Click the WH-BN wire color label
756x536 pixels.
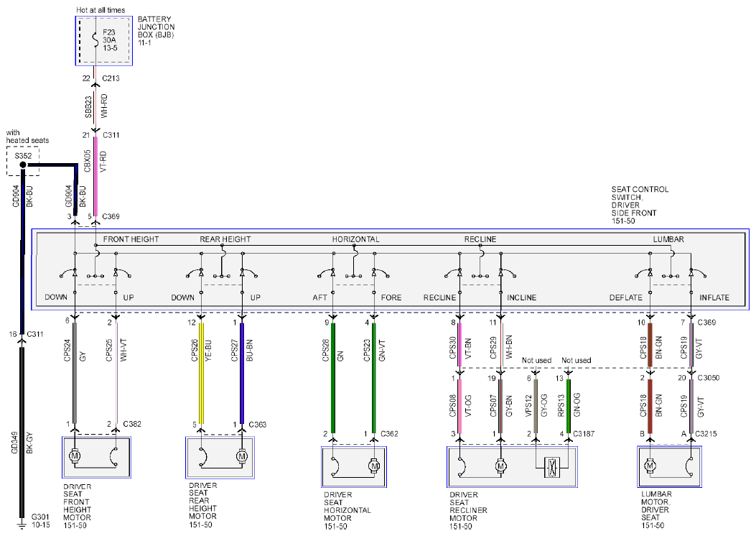(509, 347)
